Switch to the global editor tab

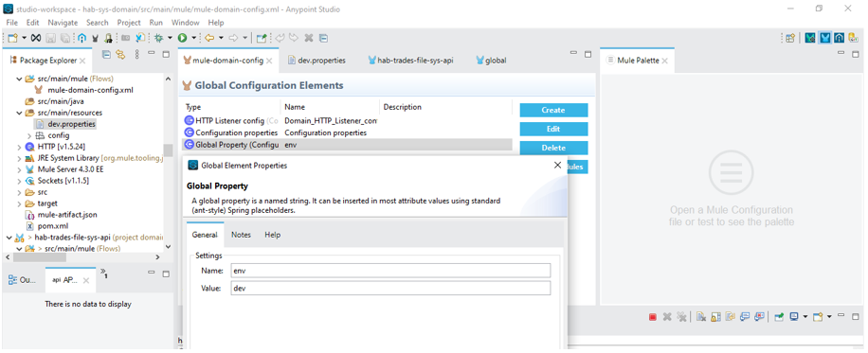pos(491,61)
